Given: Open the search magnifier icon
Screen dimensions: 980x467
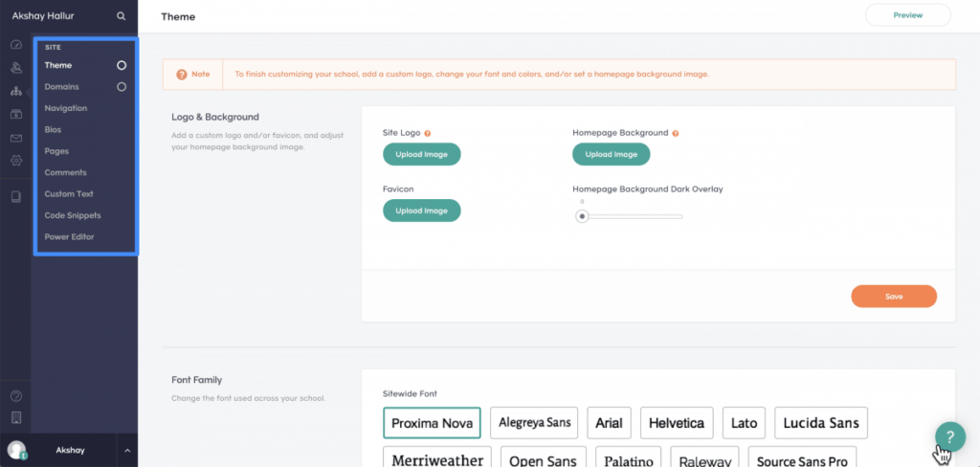Looking at the screenshot, I should [122, 16].
